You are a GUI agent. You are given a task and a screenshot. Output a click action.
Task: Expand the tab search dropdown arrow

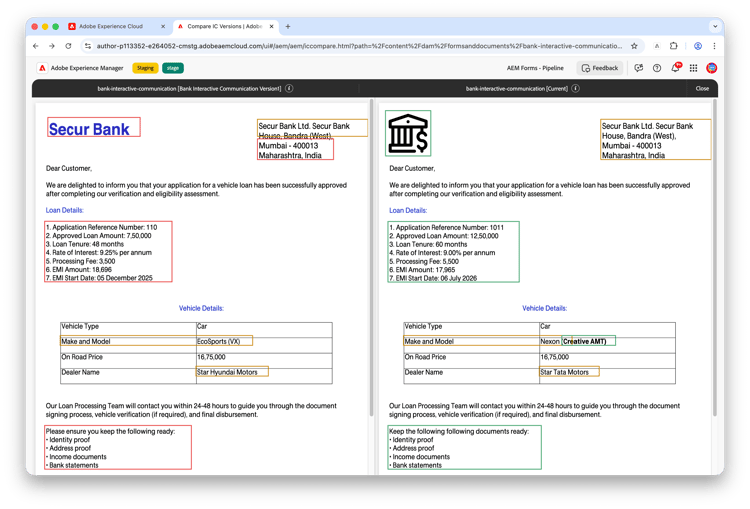[x=715, y=26]
